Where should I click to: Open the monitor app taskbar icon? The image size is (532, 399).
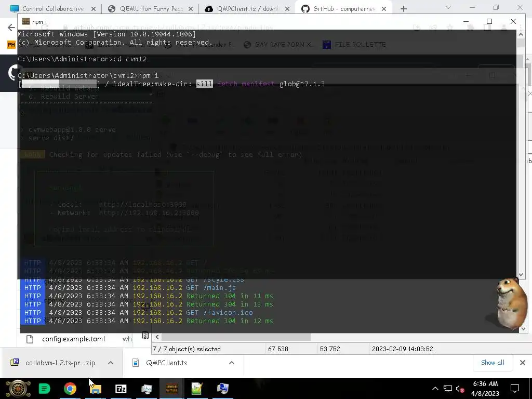tap(147, 389)
